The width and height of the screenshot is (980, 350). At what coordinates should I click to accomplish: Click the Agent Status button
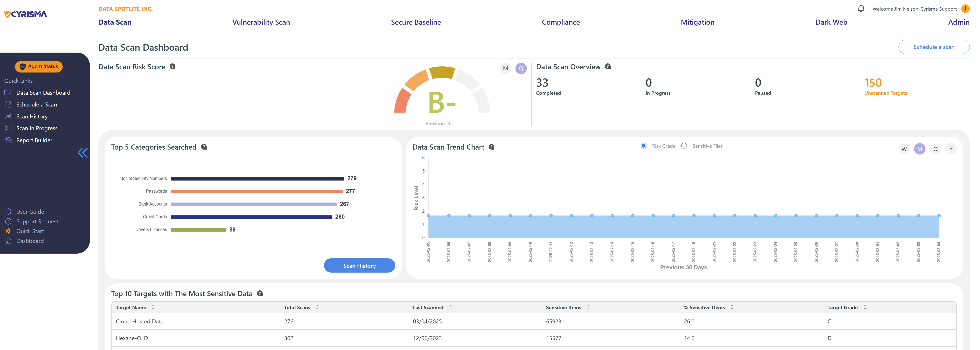click(x=39, y=66)
